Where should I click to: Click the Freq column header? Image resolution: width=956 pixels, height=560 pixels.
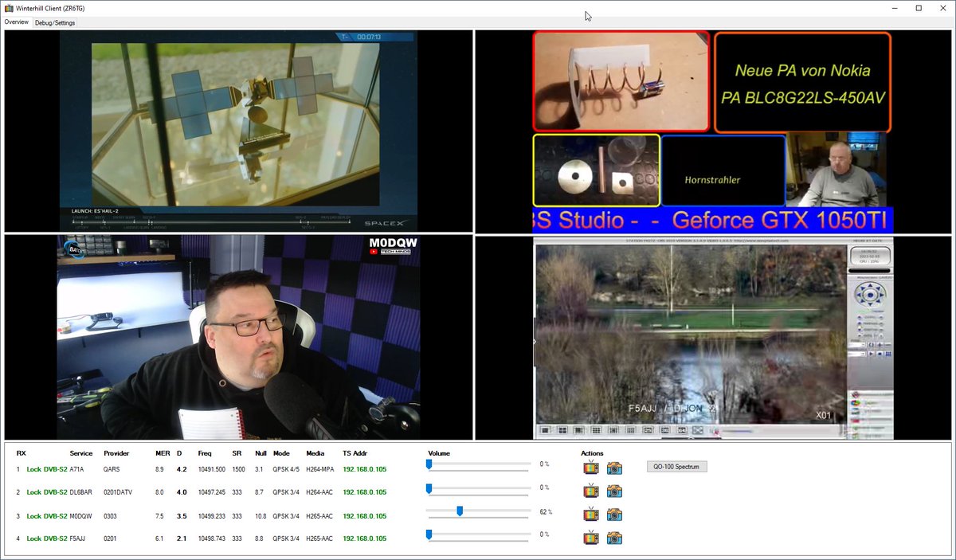click(205, 453)
